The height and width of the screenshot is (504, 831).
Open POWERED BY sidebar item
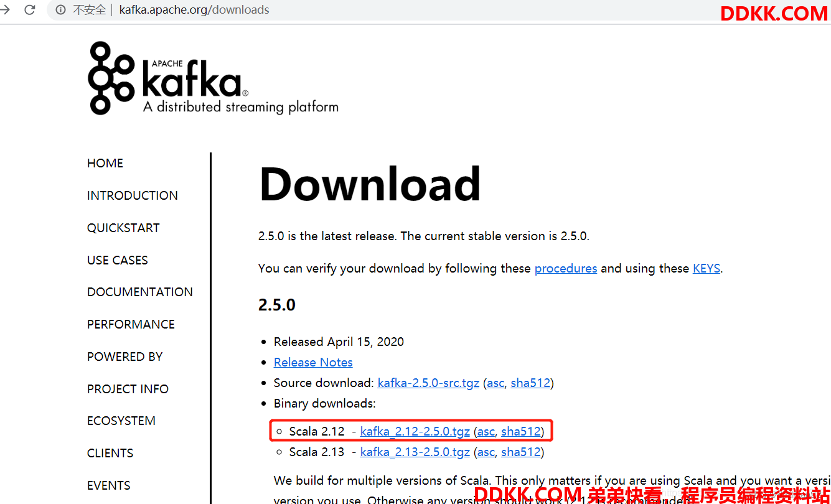coord(124,357)
